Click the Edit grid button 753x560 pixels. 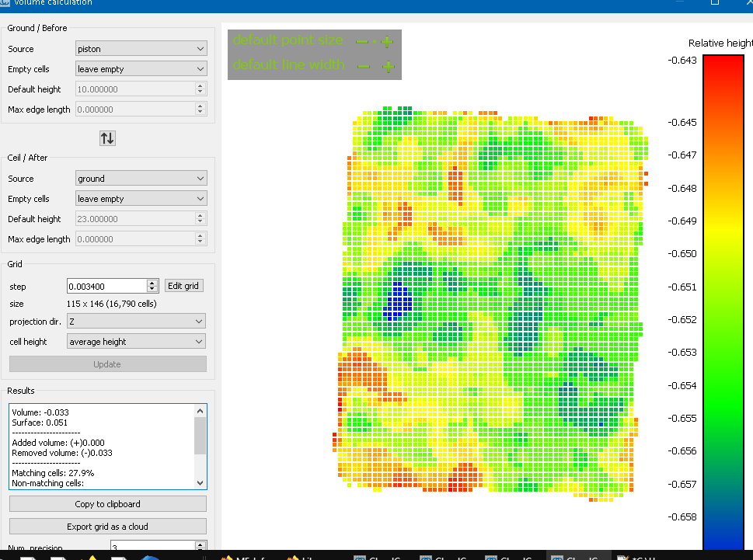pos(184,286)
